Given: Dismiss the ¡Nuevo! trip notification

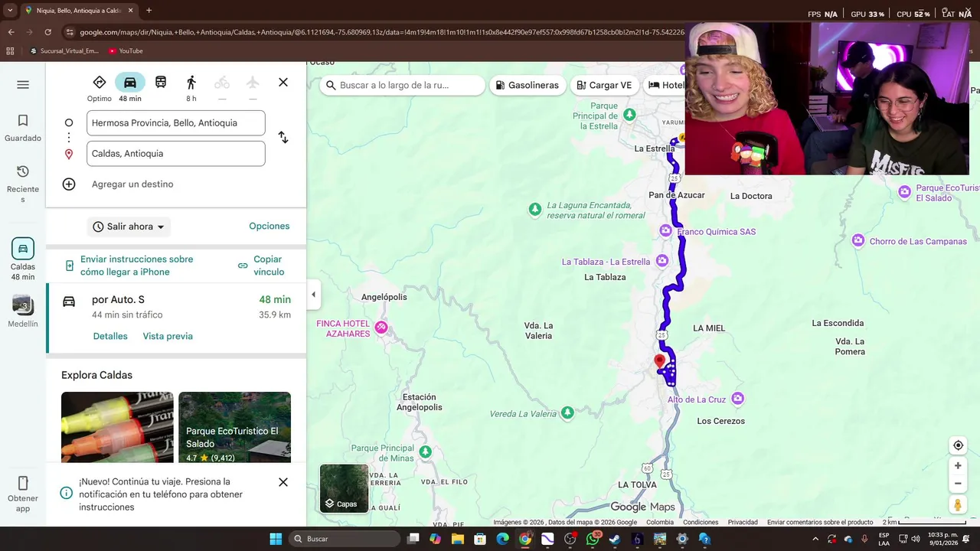Looking at the screenshot, I should [283, 482].
